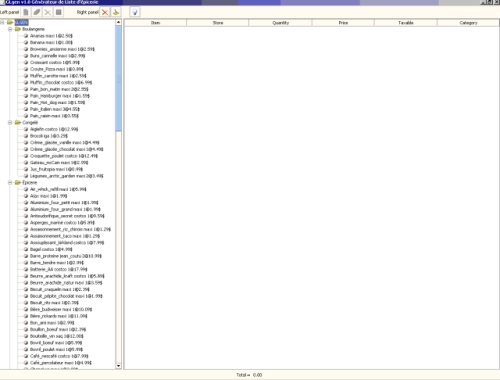Select Aluminium_four_petit maxi item
This screenshot has width=500, height=380.
64,202
